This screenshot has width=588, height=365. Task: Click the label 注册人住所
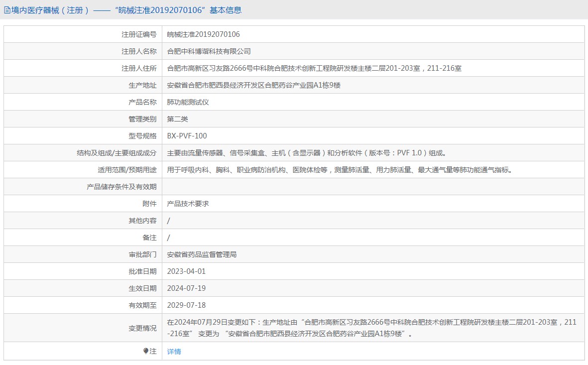coord(139,68)
